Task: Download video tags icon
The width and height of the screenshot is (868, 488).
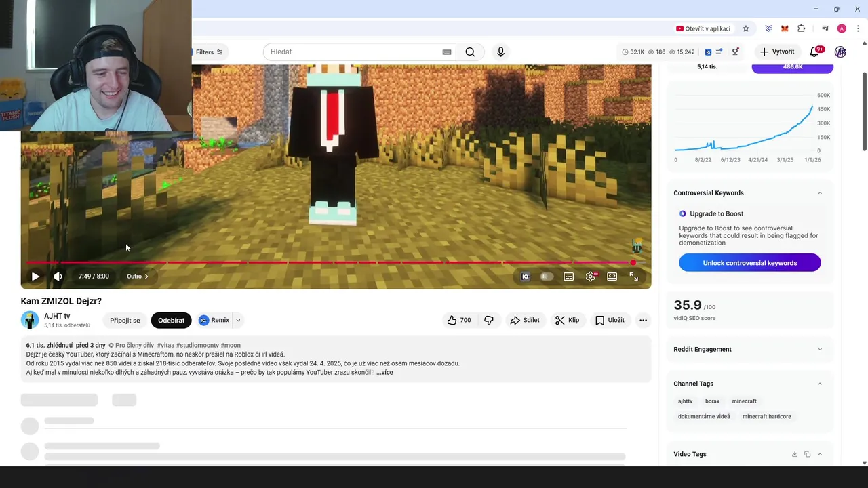Action: click(795, 454)
